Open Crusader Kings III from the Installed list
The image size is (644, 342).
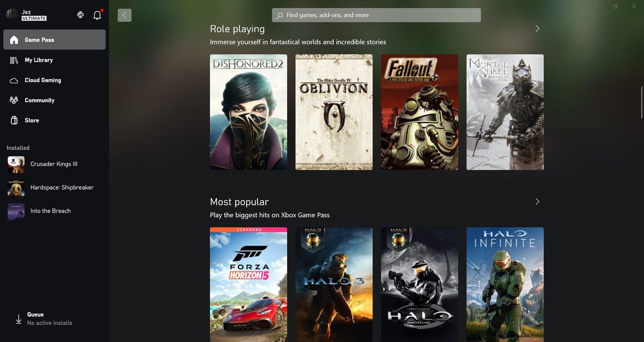(54, 165)
